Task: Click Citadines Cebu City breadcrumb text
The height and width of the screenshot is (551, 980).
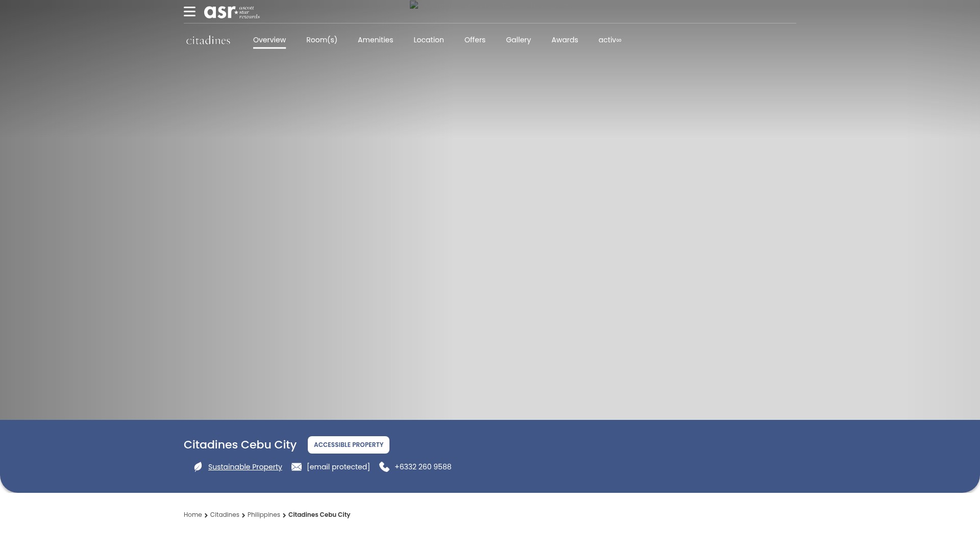Action: coord(319,515)
